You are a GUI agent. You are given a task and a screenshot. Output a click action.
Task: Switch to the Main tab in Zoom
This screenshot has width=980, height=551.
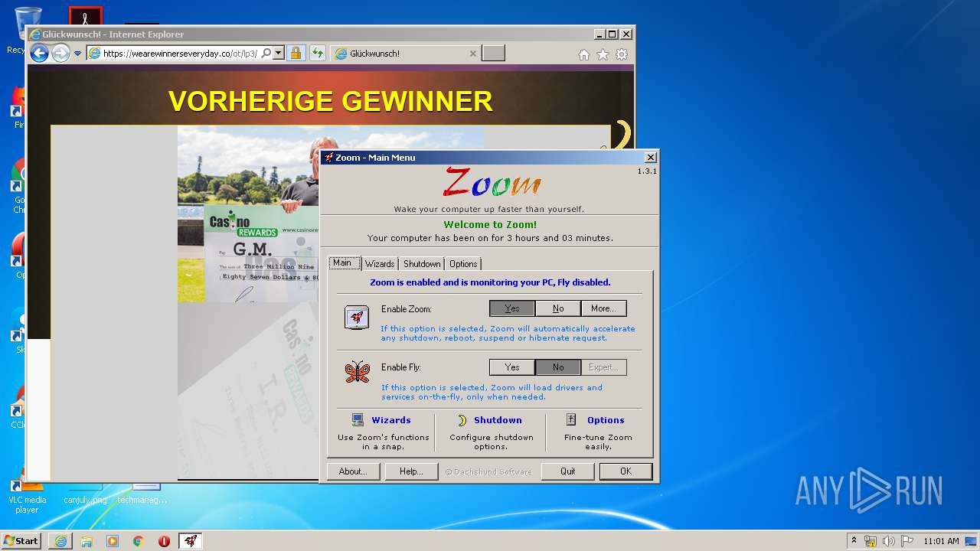[343, 263]
